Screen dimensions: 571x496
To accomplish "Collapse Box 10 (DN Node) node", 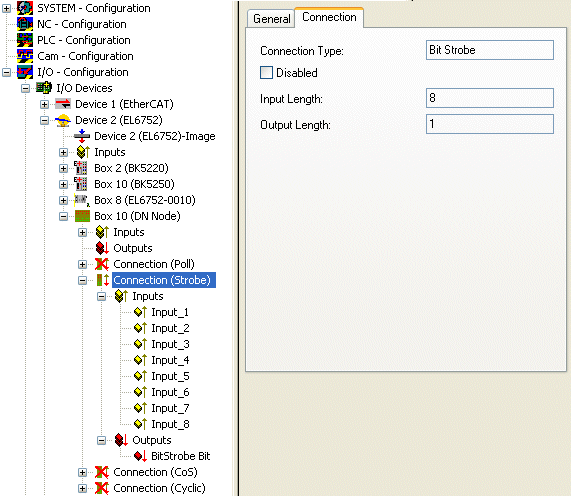I will 63,216.
